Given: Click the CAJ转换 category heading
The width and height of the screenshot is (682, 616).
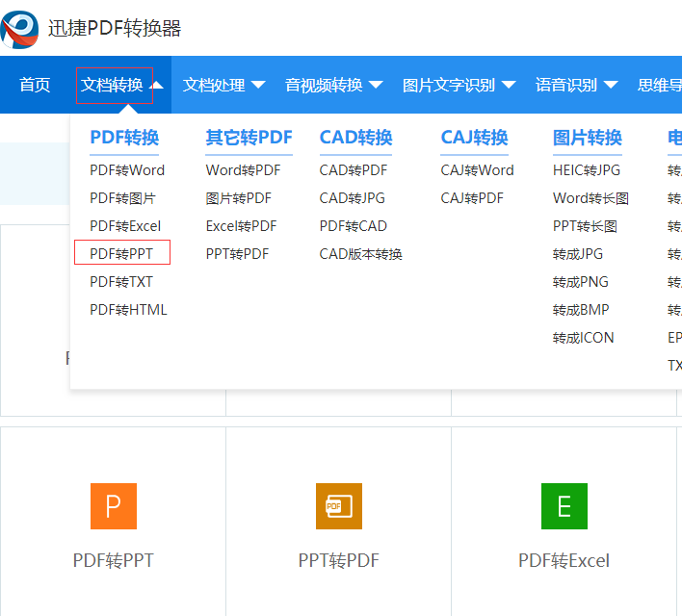Looking at the screenshot, I should (x=474, y=138).
